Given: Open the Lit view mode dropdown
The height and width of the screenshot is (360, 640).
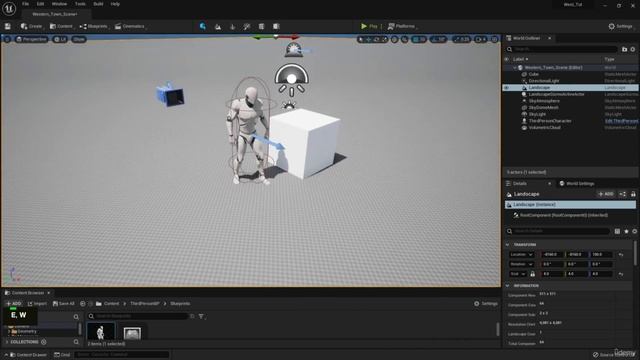Looking at the screenshot, I should coord(60,39).
